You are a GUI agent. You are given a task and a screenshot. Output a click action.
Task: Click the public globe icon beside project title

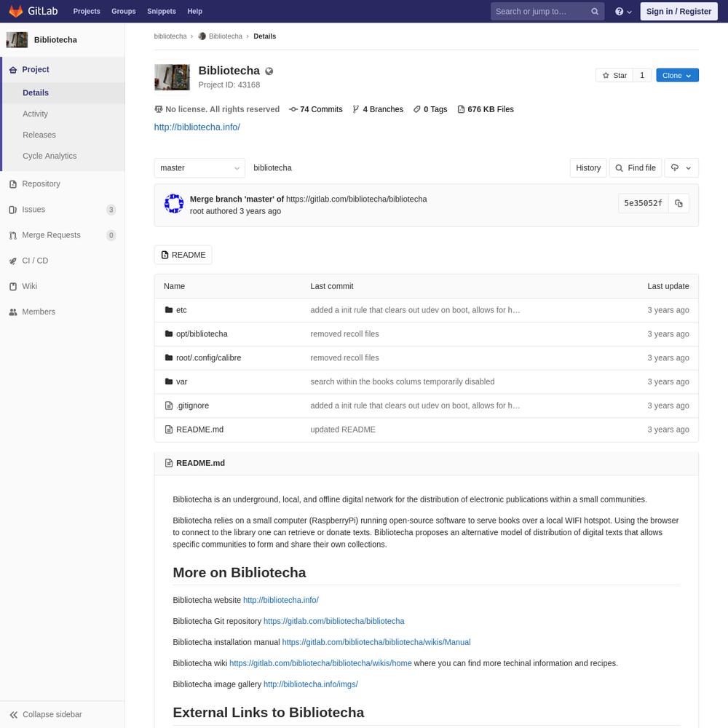pos(269,71)
